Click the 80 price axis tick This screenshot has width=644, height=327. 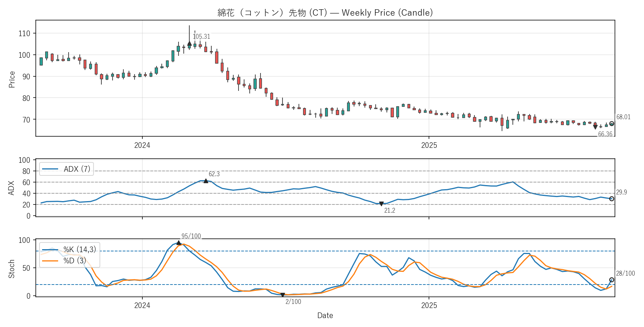coord(26,98)
